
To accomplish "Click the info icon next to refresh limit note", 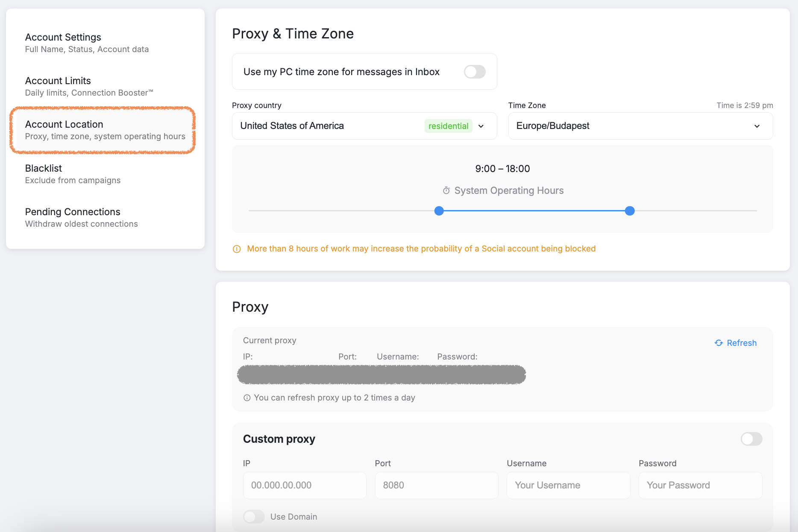I will (x=247, y=398).
